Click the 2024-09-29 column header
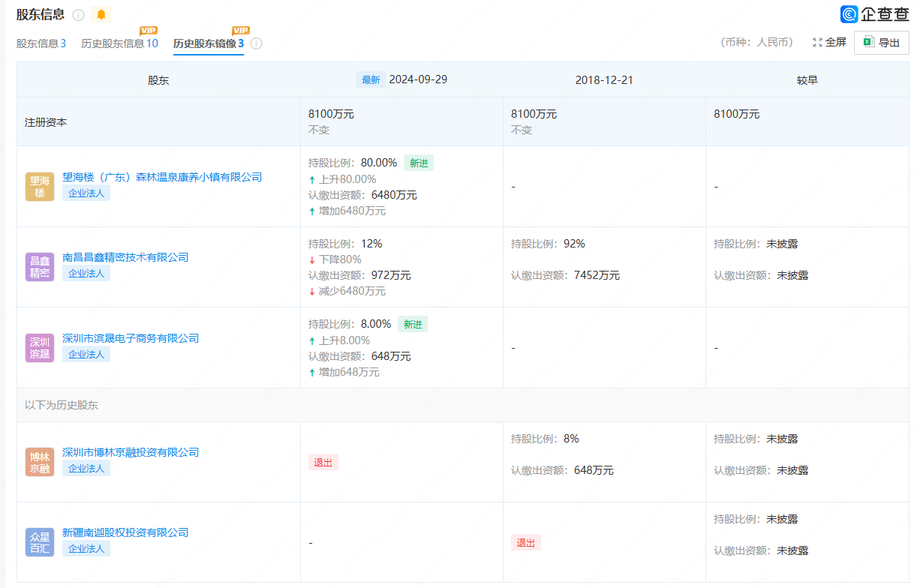 pyautogui.click(x=418, y=79)
